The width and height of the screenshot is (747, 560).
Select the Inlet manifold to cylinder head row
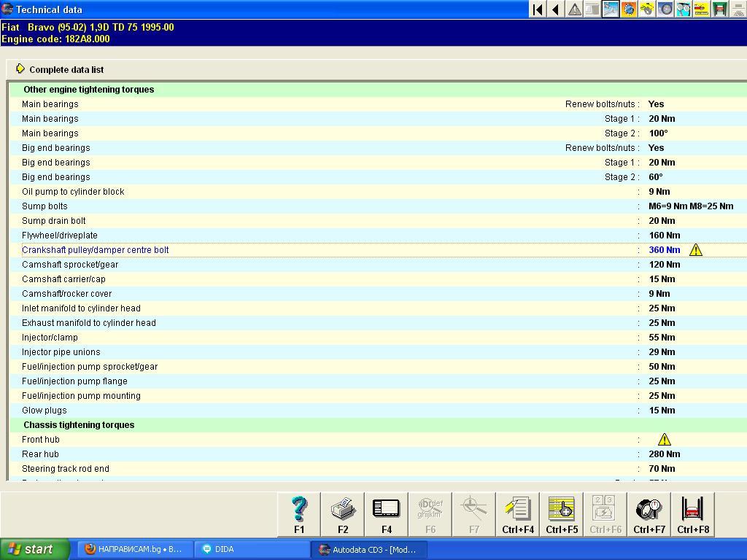(x=379, y=308)
